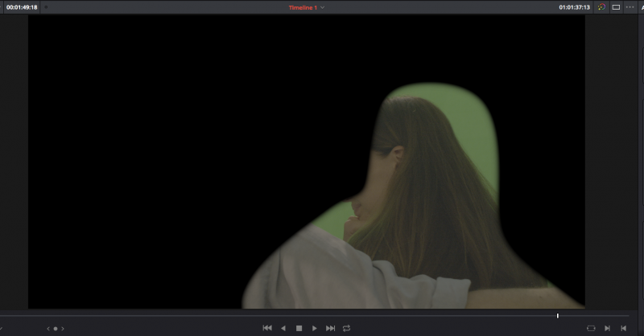Click the Mark Out icon at far right

coord(623,328)
